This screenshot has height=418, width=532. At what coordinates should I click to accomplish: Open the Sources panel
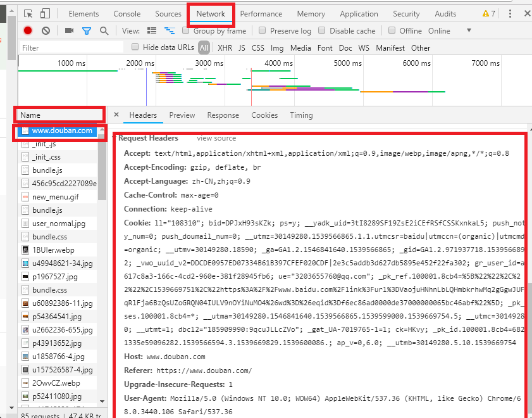click(168, 13)
